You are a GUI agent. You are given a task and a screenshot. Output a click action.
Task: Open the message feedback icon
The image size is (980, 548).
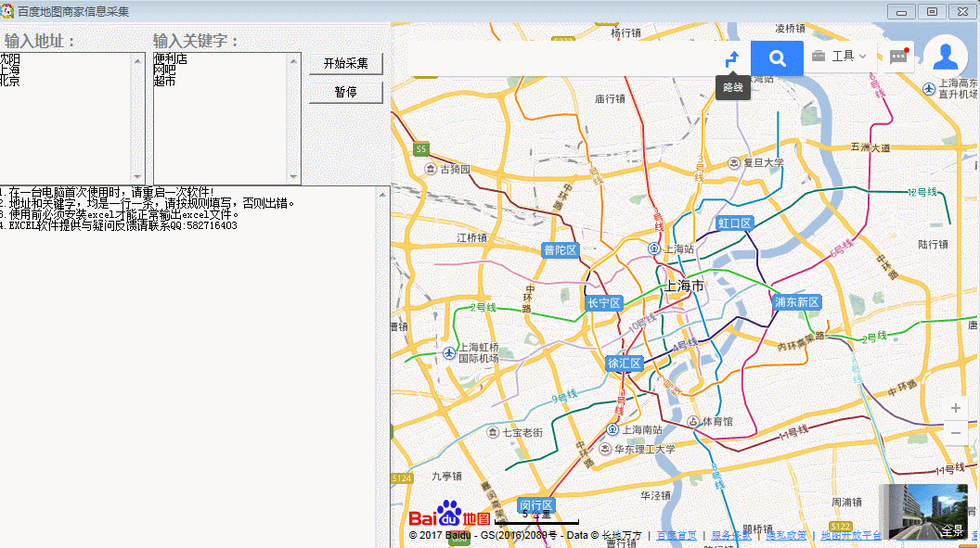coord(898,57)
